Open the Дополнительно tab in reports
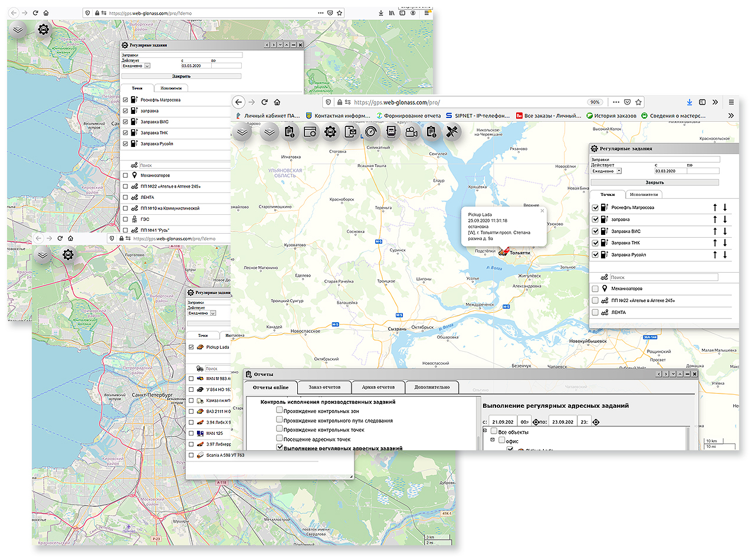 pyautogui.click(x=432, y=387)
